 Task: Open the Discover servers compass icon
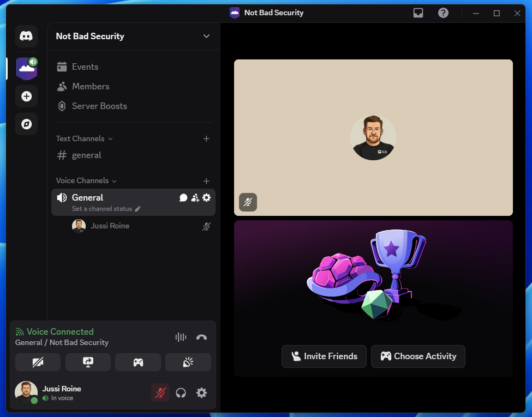(27, 124)
